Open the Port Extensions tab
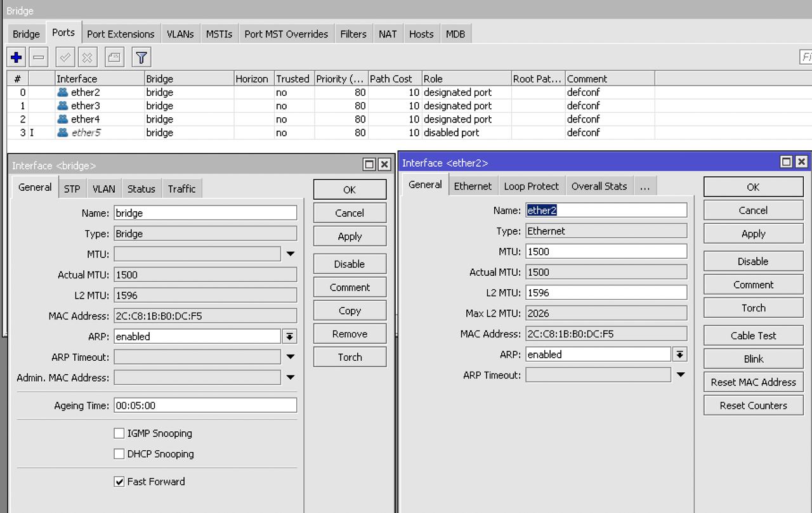 [x=121, y=34]
